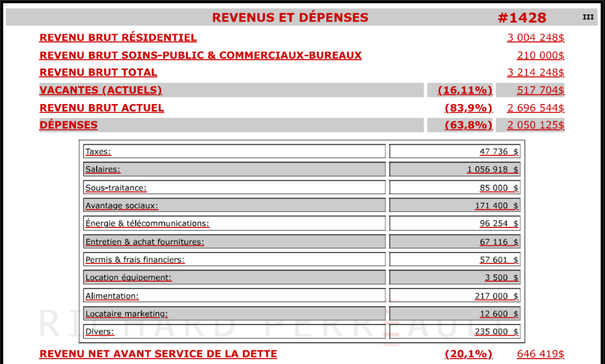The height and width of the screenshot is (364, 605).
Task: Select the Location équipement amount 3 500 $
Action: pos(501,278)
